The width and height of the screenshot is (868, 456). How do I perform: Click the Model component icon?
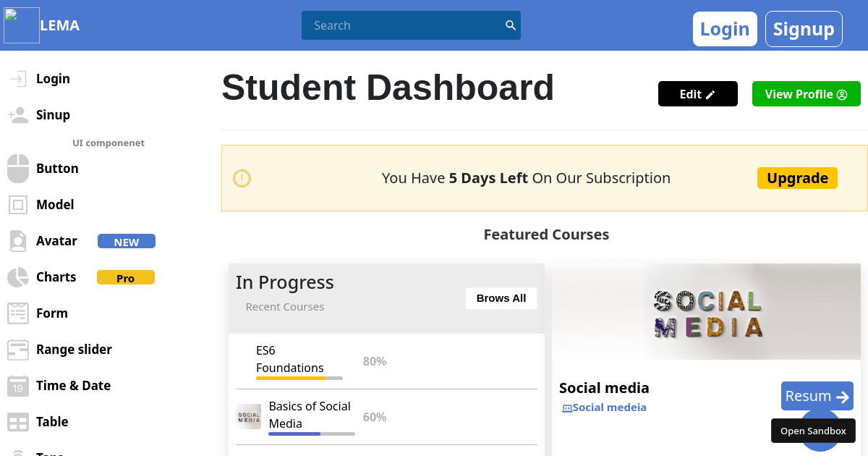pyautogui.click(x=17, y=204)
